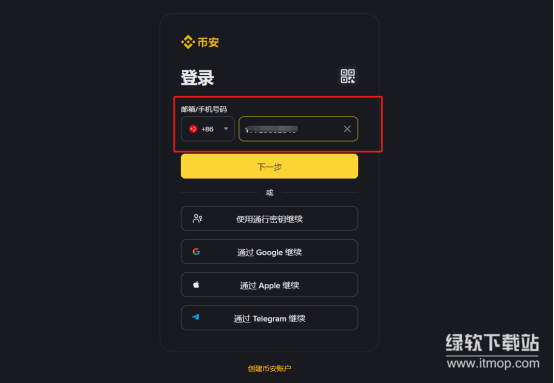The height and width of the screenshot is (383, 554).
Task: Click the Binance diamond logo icon
Action: point(188,42)
